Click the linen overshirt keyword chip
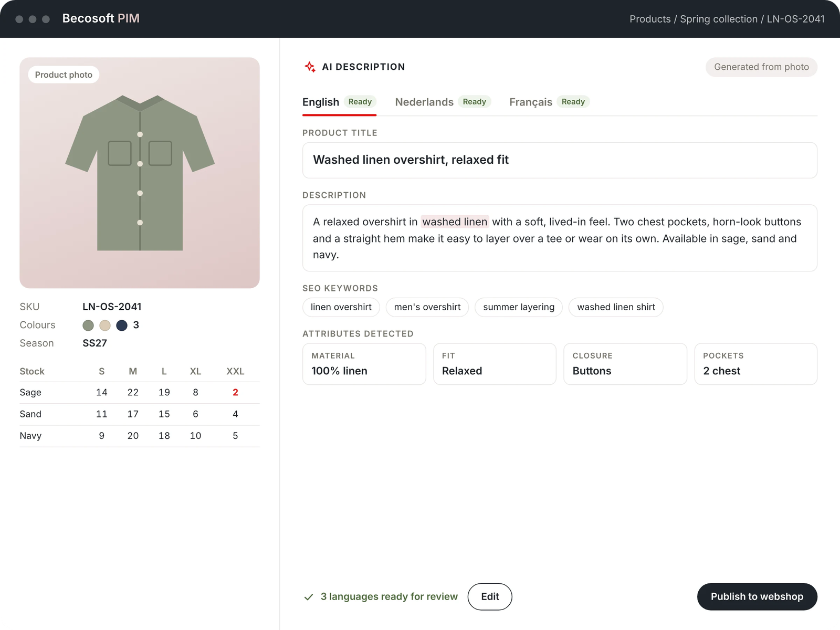 tap(341, 307)
